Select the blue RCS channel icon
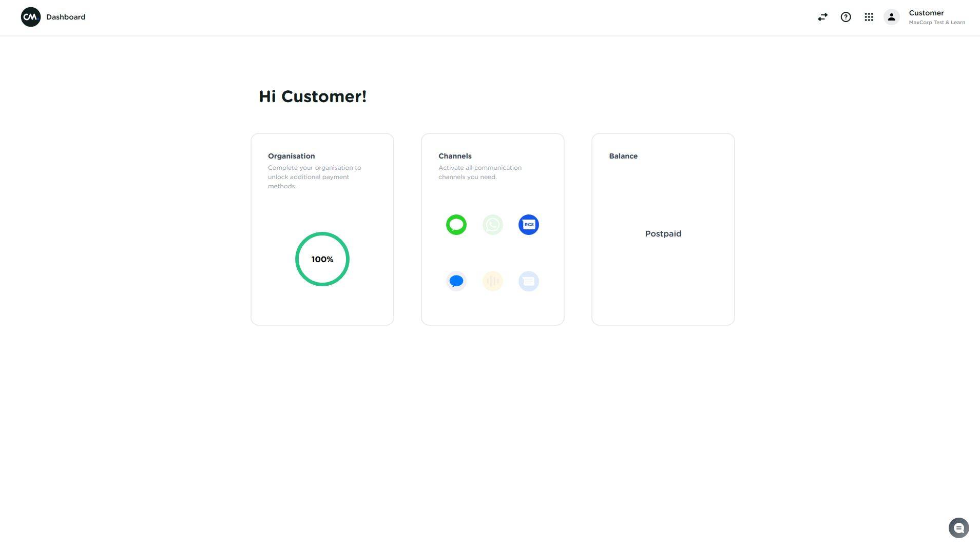 click(x=528, y=225)
